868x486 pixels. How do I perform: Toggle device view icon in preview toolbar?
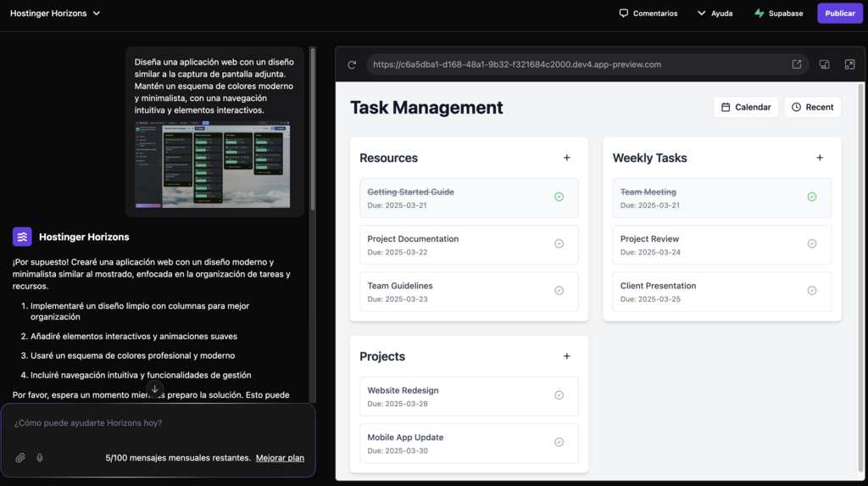[x=824, y=64]
